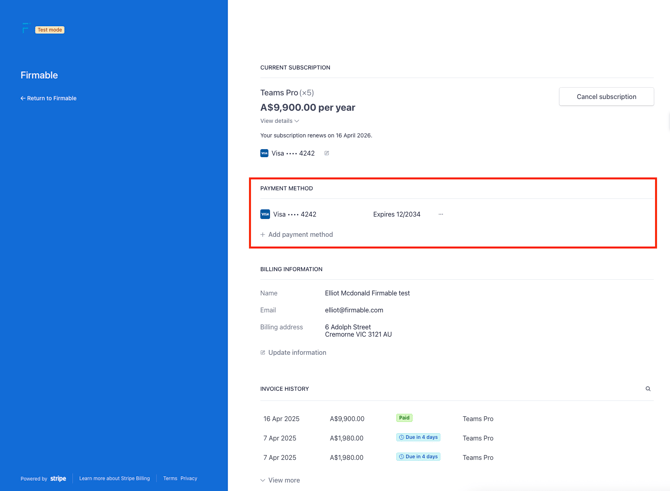Click the Add payment method link
This screenshot has width=670, height=491.
coord(300,235)
